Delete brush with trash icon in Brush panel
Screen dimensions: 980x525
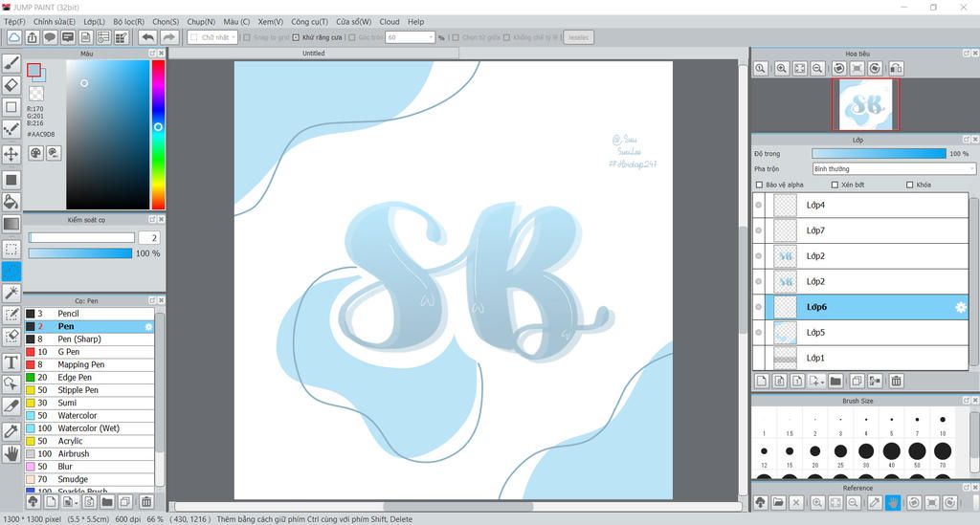146,502
